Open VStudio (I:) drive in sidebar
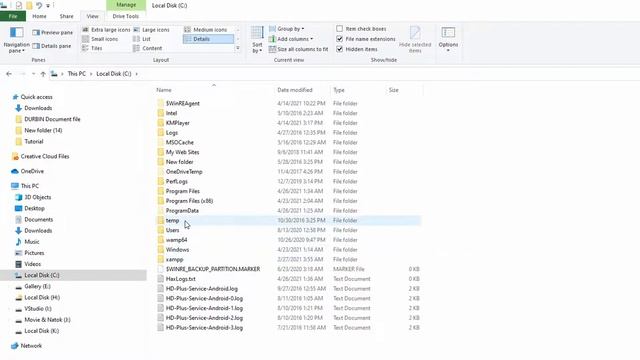Image resolution: width=640 pixels, height=360 pixels. 33,309
